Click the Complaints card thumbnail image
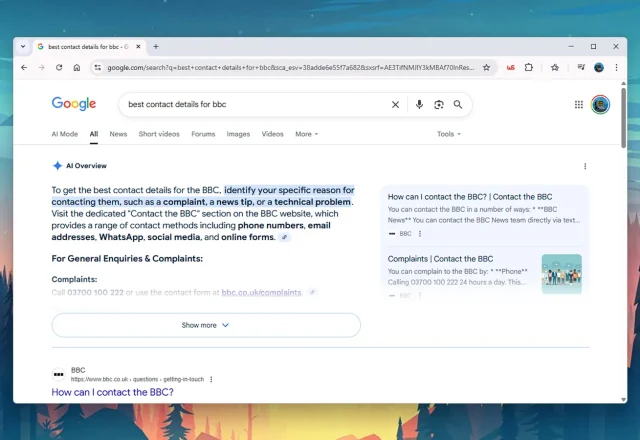Image resolution: width=640 pixels, height=440 pixels. pos(562,274)
